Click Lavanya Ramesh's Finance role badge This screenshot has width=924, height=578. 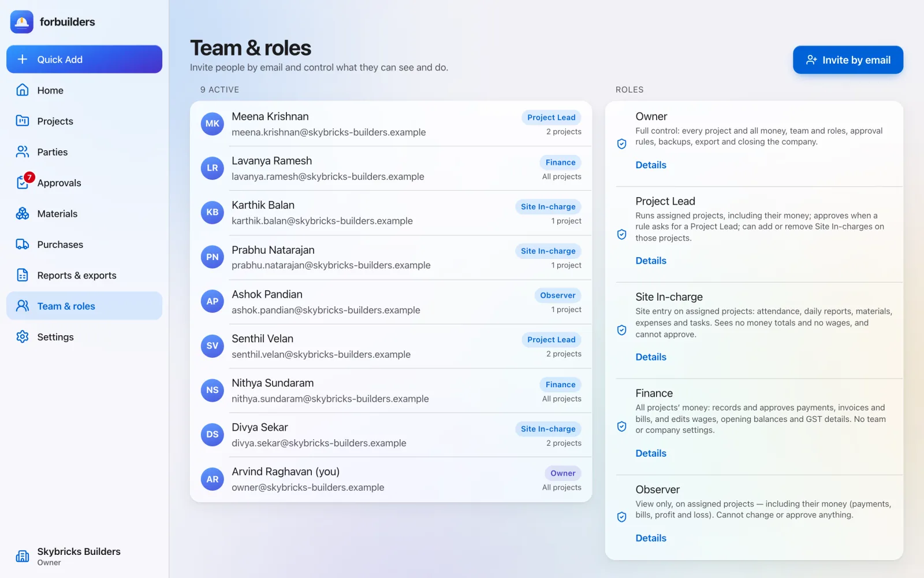[561, 162]
